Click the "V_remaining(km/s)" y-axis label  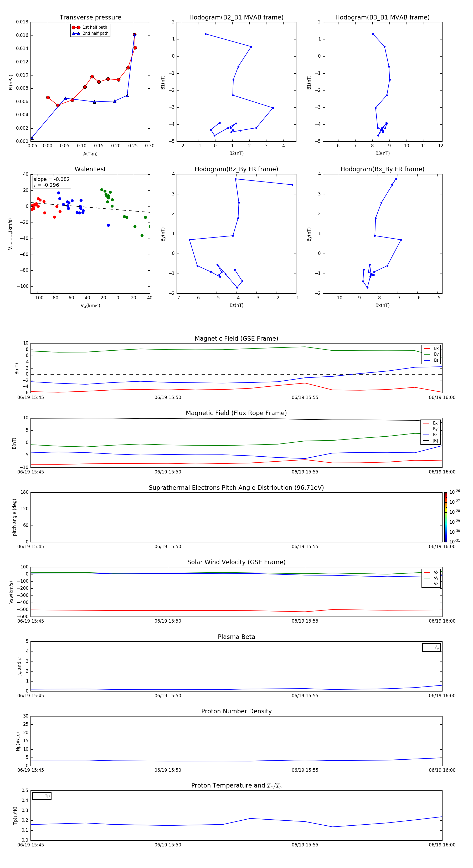[x=11, y=234]
